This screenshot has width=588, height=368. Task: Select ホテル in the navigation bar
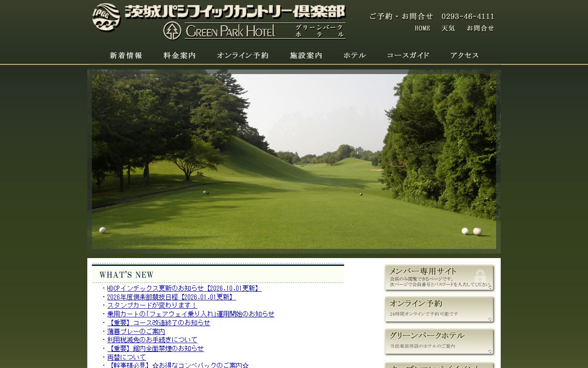(355, 56)
